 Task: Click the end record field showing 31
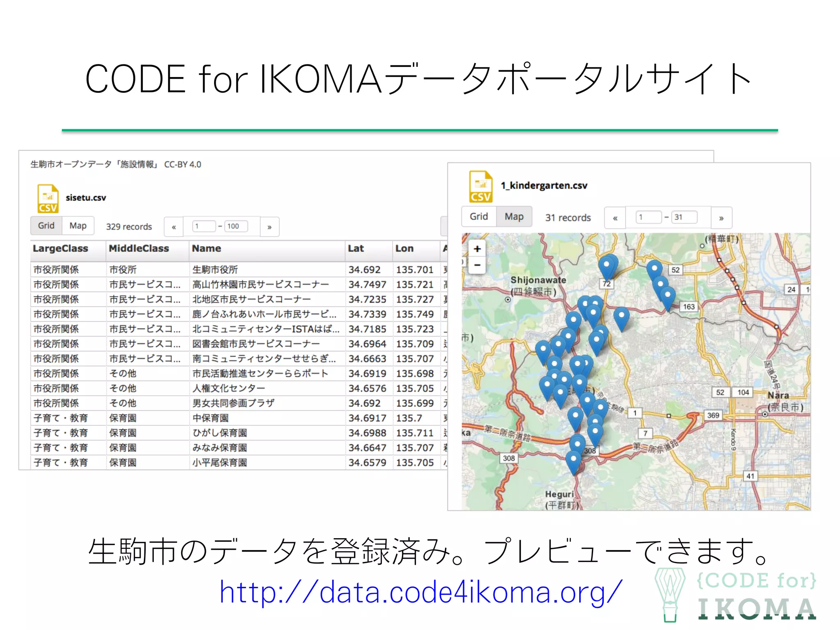685,217
